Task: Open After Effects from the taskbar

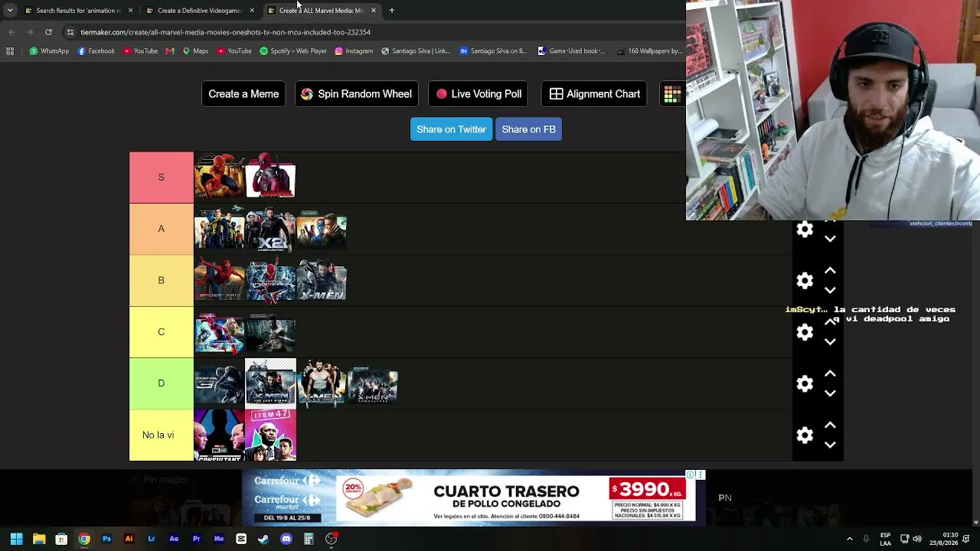Action: 174,539
